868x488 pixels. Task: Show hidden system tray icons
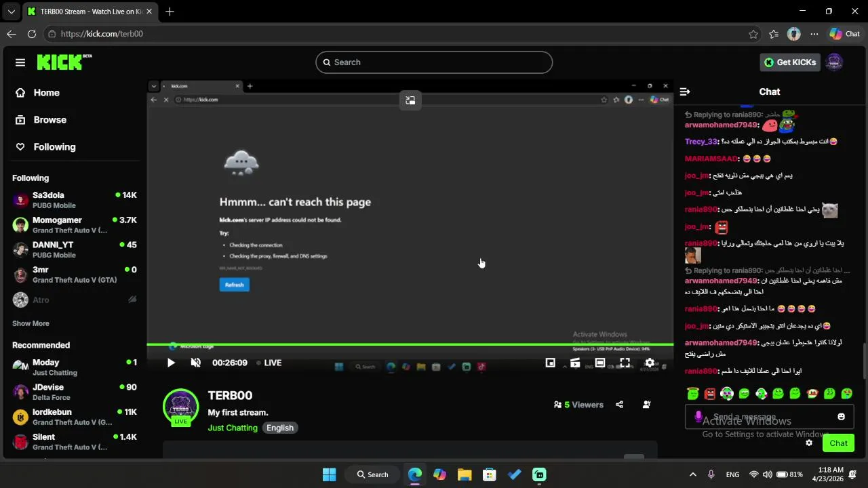coord(692,474)
